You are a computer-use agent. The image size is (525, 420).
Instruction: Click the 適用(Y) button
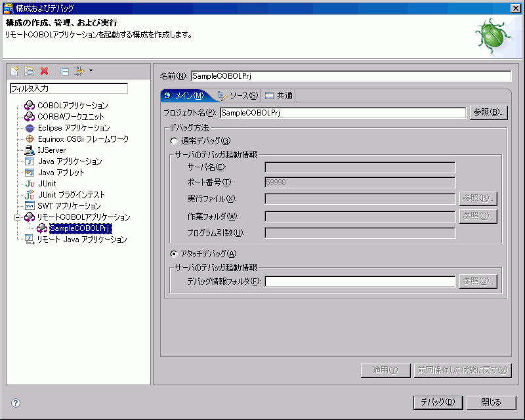tap(385, 370)
